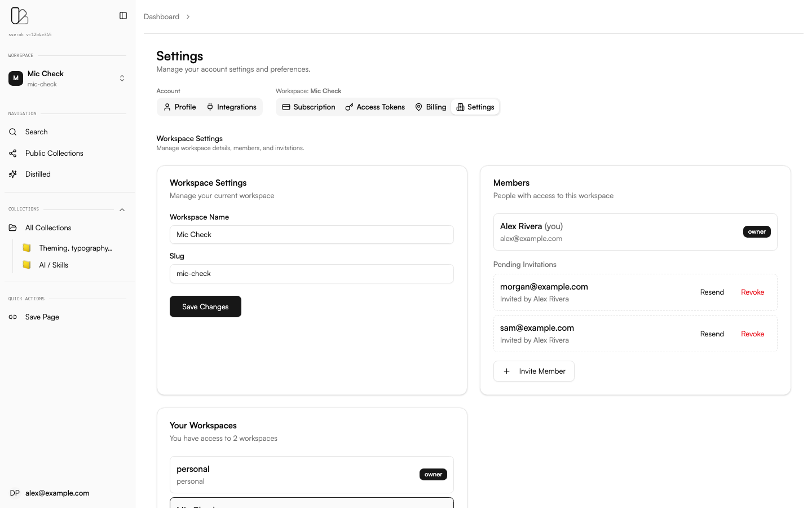Viewport: 812px width, 508px height.
Task: Click the application logo at top left
Action: (19, 16)
